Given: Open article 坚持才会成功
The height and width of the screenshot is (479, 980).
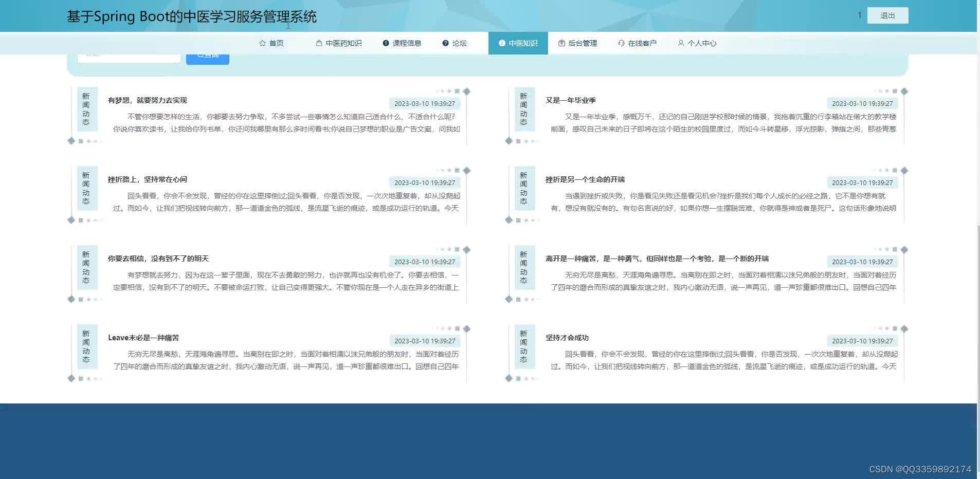Looking at the screenshot, I should (567, 338).
